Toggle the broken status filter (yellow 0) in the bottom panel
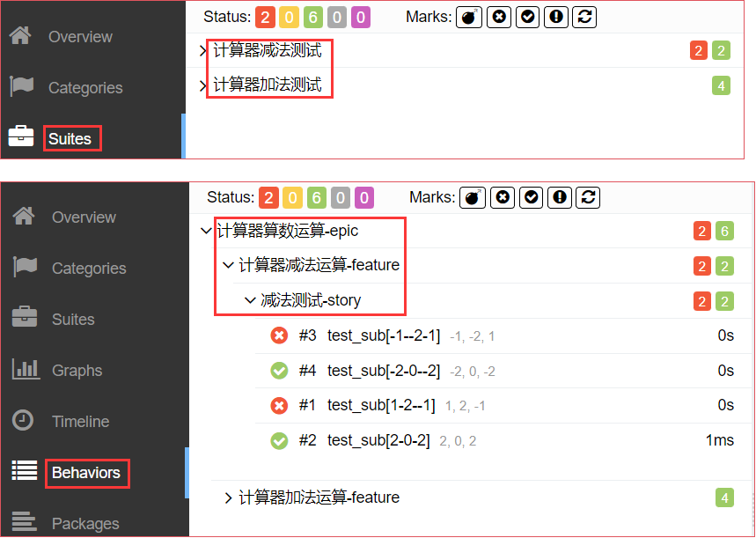Screen dimensions: 756x538 [292, 198]
